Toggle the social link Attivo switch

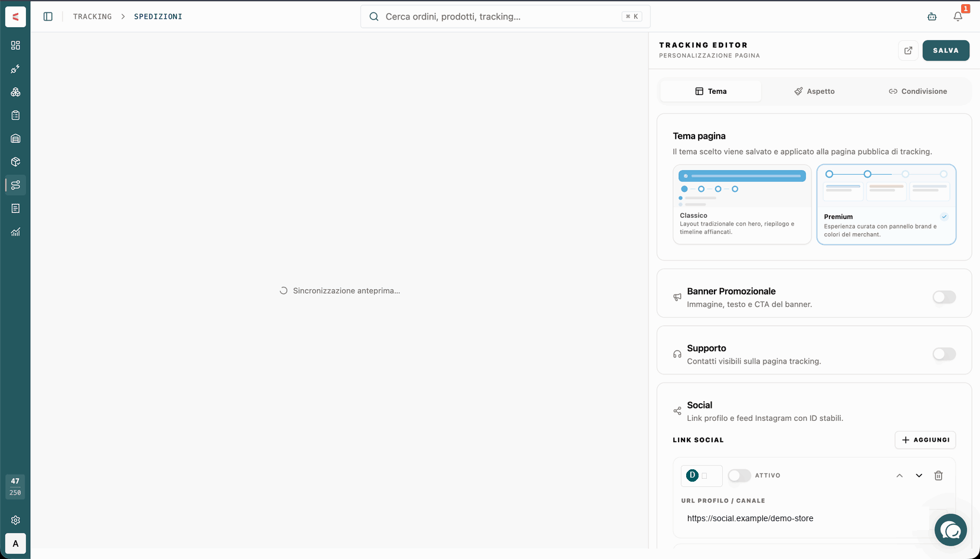[x=739, y=476]
